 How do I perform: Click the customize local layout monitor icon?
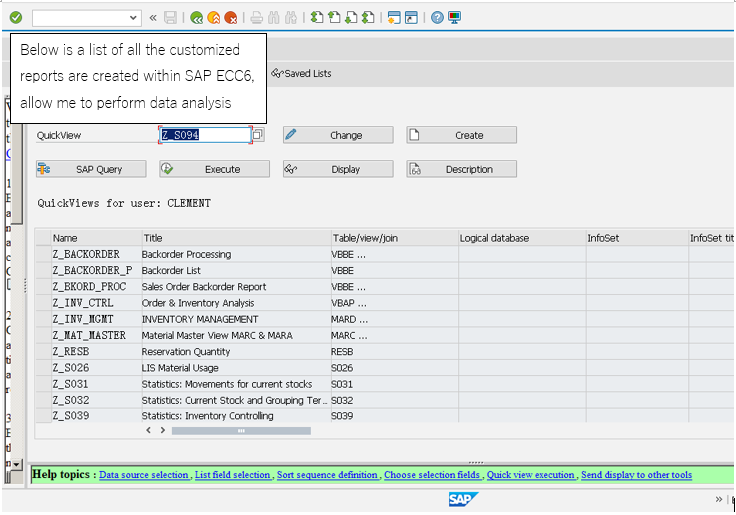click(x=454, y=18)
